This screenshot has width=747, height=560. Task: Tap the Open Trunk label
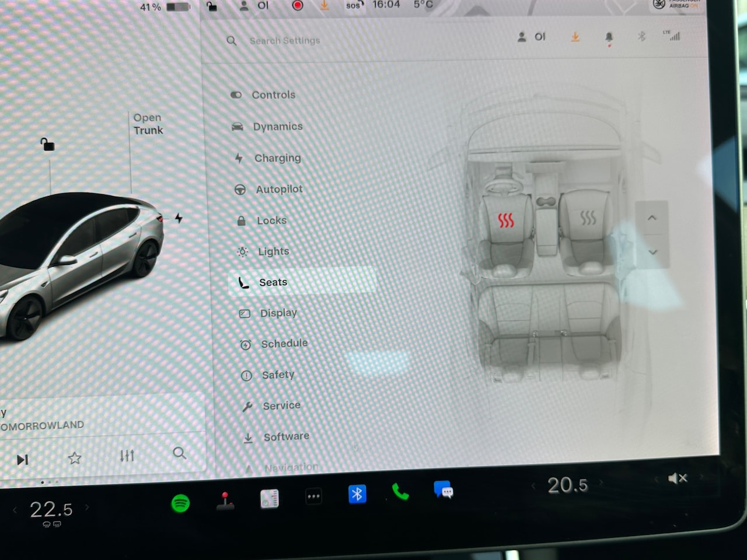point(148,124)
